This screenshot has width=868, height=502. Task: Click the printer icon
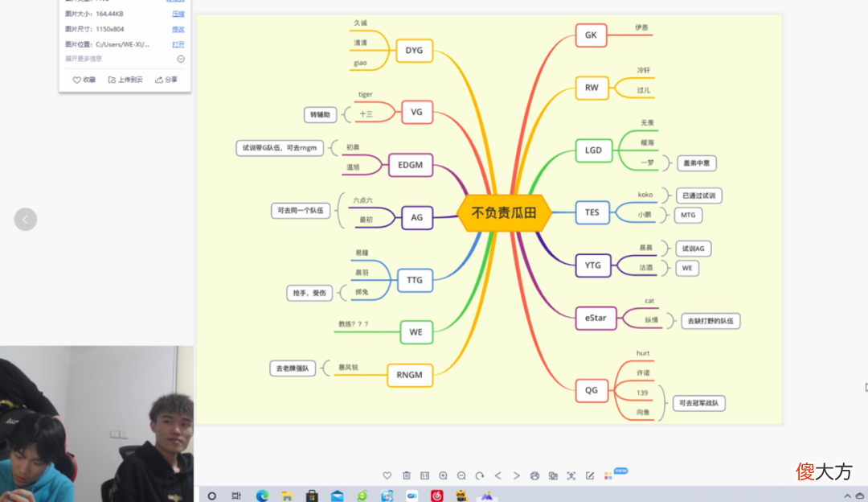pos(534,475)
